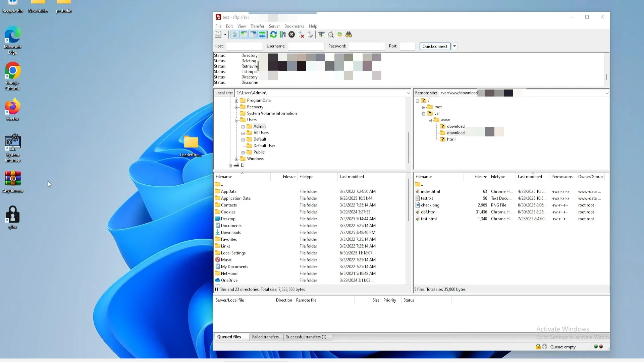Open the Bookmarks menu

[294, 26]
